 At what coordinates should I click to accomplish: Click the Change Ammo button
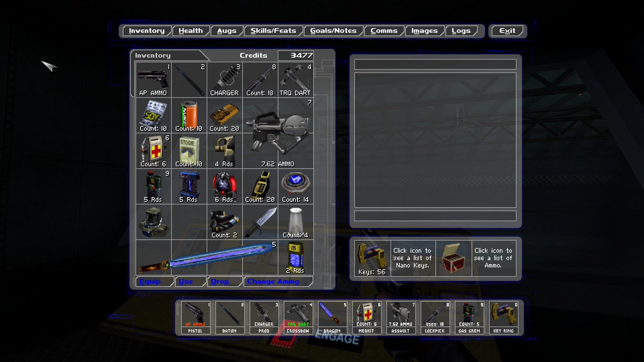277,282
